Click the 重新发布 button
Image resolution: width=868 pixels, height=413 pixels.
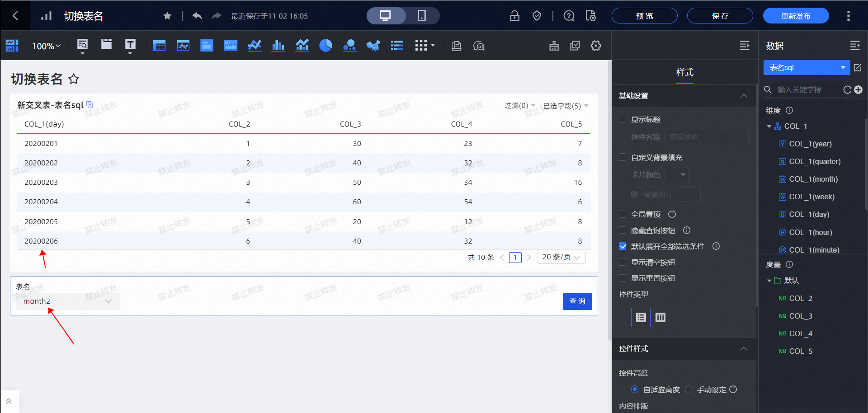coord(796,16)
